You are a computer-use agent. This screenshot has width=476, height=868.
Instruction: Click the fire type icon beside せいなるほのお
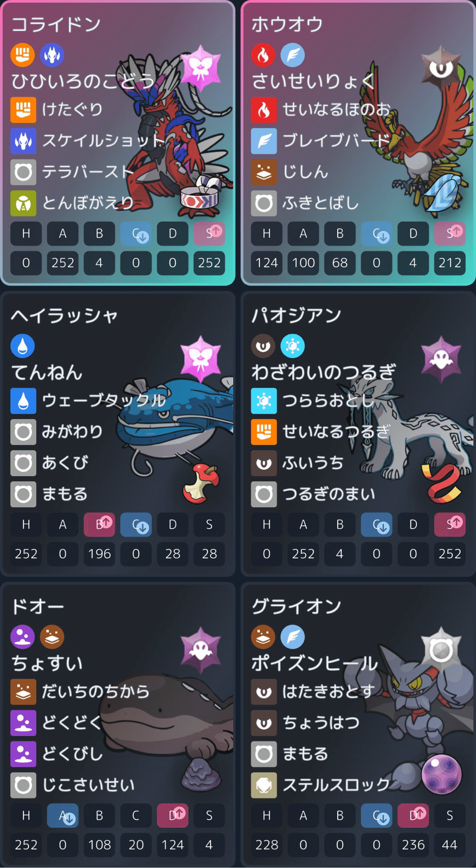(264, 110)
